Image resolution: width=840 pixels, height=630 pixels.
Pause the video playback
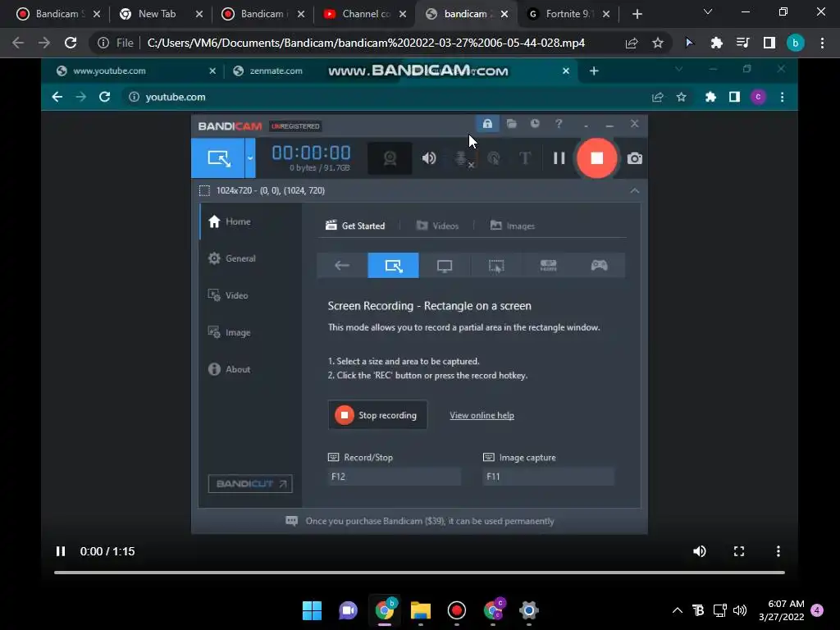coord(61,551)
